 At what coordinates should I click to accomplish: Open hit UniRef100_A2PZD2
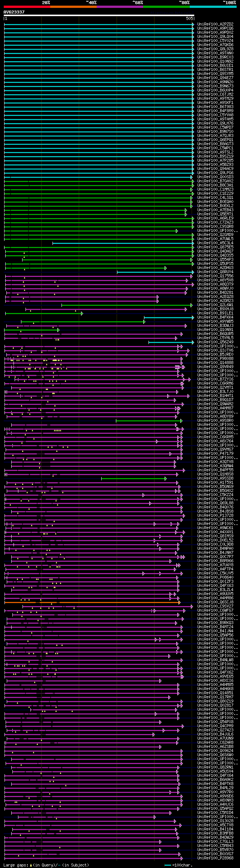tap(215, 24)
